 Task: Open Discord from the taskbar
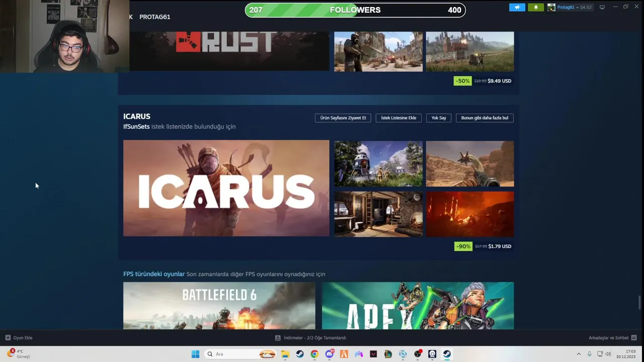pos(330,354)
